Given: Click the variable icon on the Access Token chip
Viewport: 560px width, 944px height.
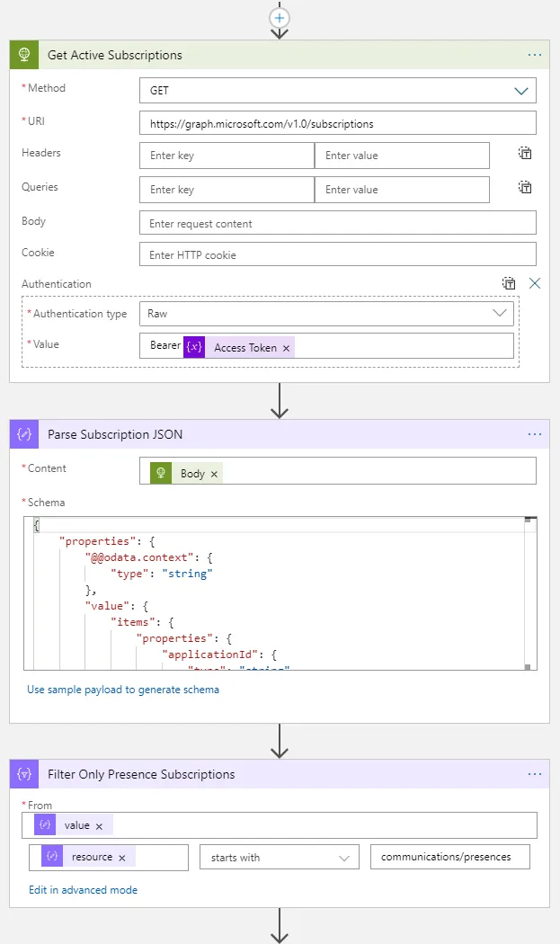Looking at the screenshot, I should pyautogui.click(x=194, y=347).
